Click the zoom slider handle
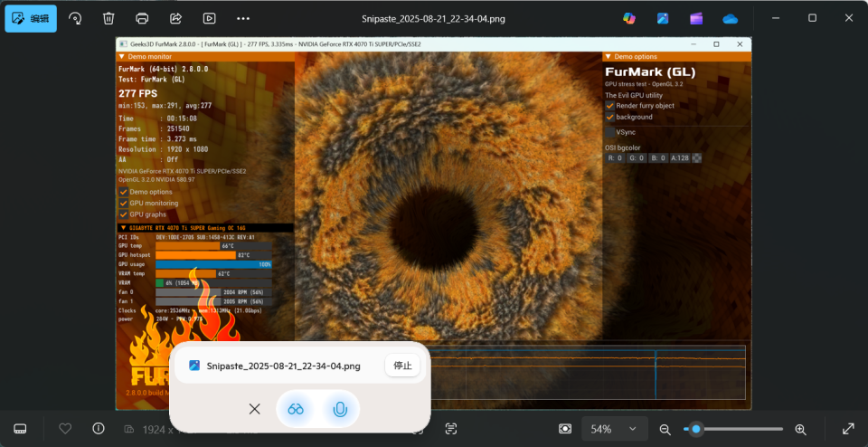The width and height of the screenshot is (868, 447). point(696,429)
